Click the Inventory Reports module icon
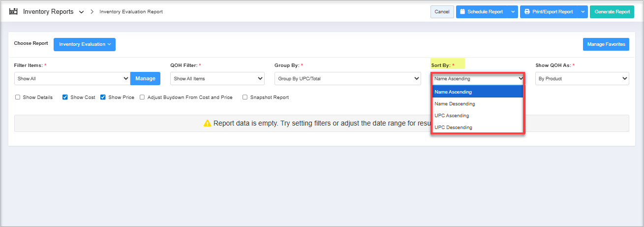Viewport: 644px width, 227px height. (14, 11)
